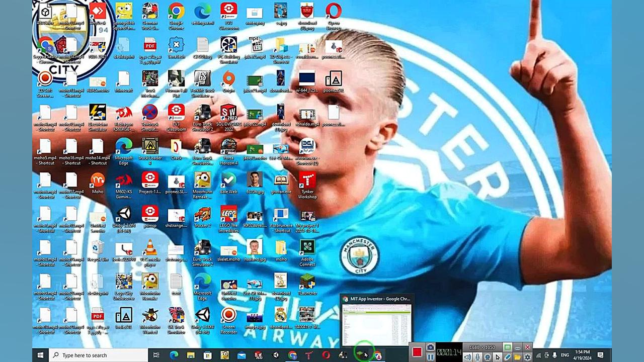644x362 pixels.
Task: Select LEGO The Incredibles icon
Action: (228, 219)
